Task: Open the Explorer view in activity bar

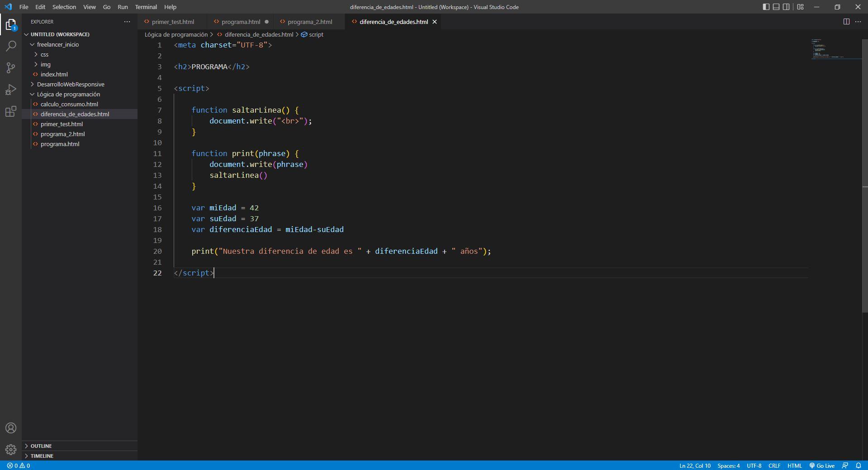Action: pos(11,24)
